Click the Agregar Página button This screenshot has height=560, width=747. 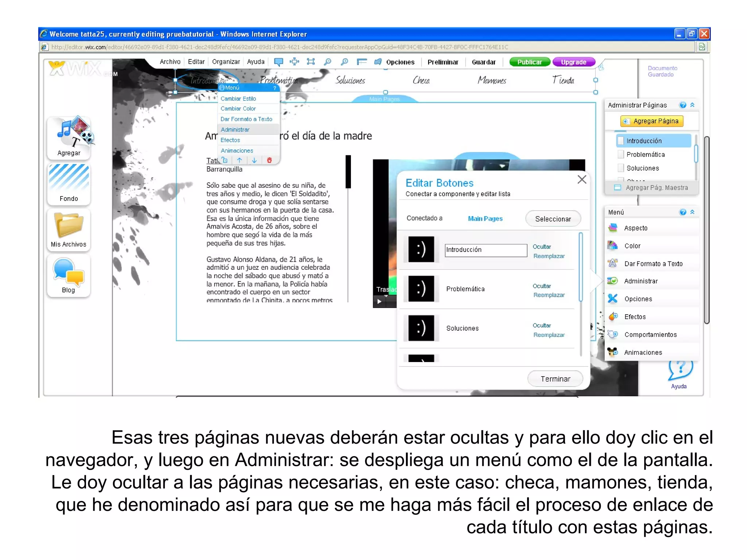(x=651, y=121)
